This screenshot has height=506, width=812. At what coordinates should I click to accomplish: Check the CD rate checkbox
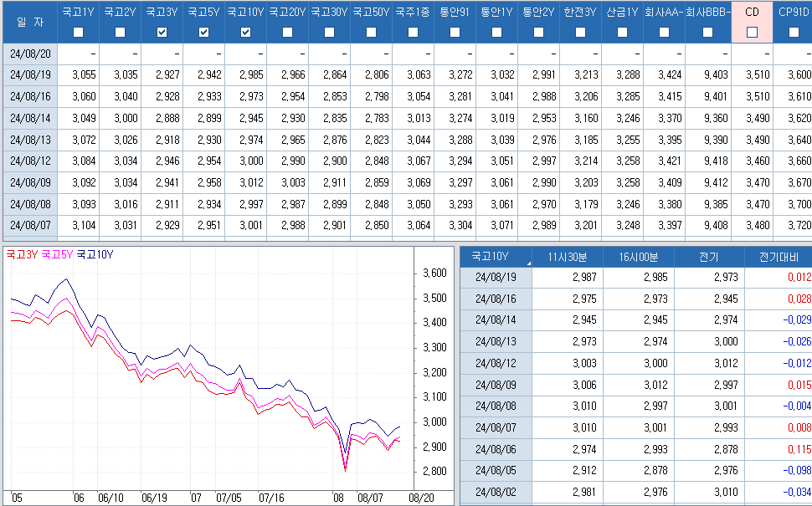click(752, 32)
